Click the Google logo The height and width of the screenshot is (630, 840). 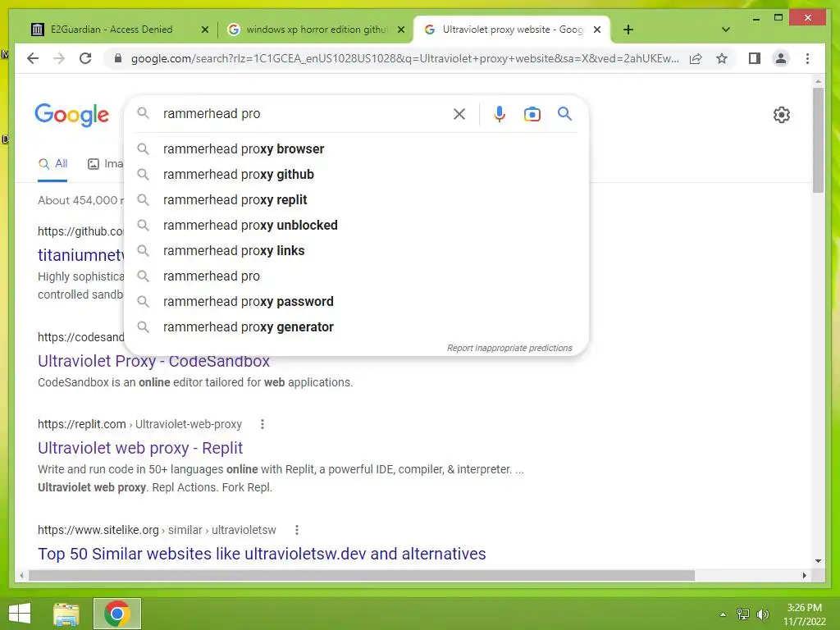[x=72, y=115]
